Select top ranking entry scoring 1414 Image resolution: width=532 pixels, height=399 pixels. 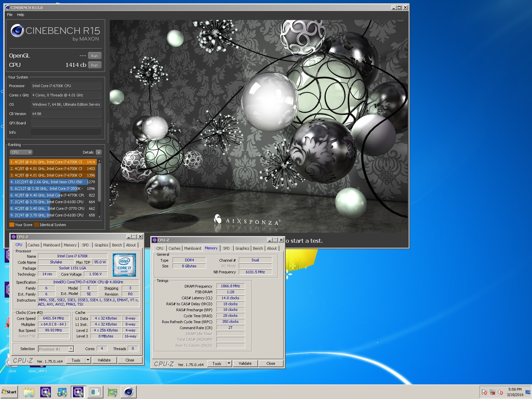[53, 162]
